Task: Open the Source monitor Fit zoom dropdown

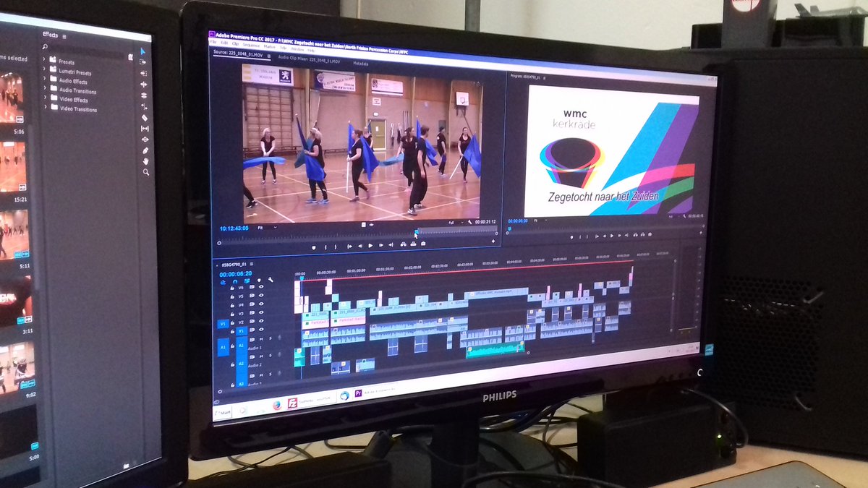Action: pos(268,228)
